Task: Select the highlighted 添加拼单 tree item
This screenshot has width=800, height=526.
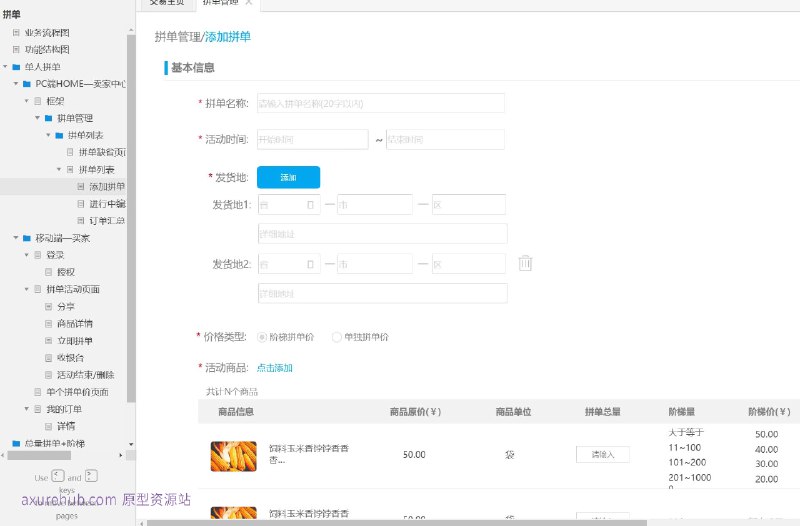Action: tap(107, 186)
